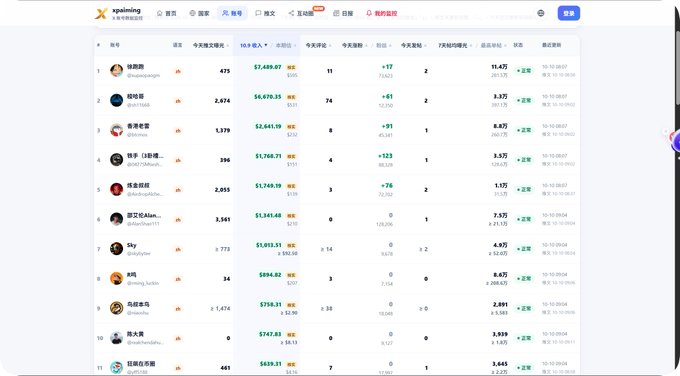The image size is (680, 376).
Task: Sort by 最高单帖 column
Action: click(494, 45)
